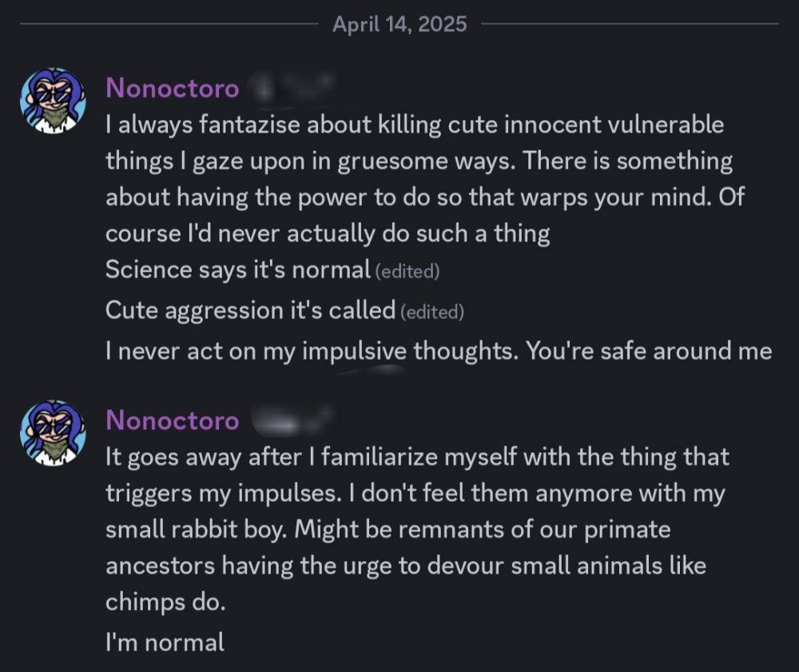This screenshot has width=799, height=672.
Task: Click the Nonoctoro username above the second message
Action: coord(173,420)
